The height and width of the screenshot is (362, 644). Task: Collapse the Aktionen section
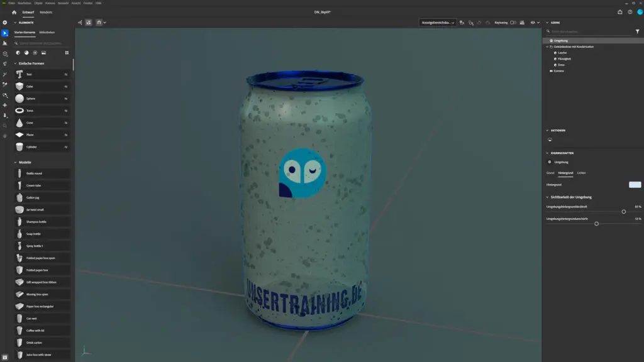[x=547, y=131]
